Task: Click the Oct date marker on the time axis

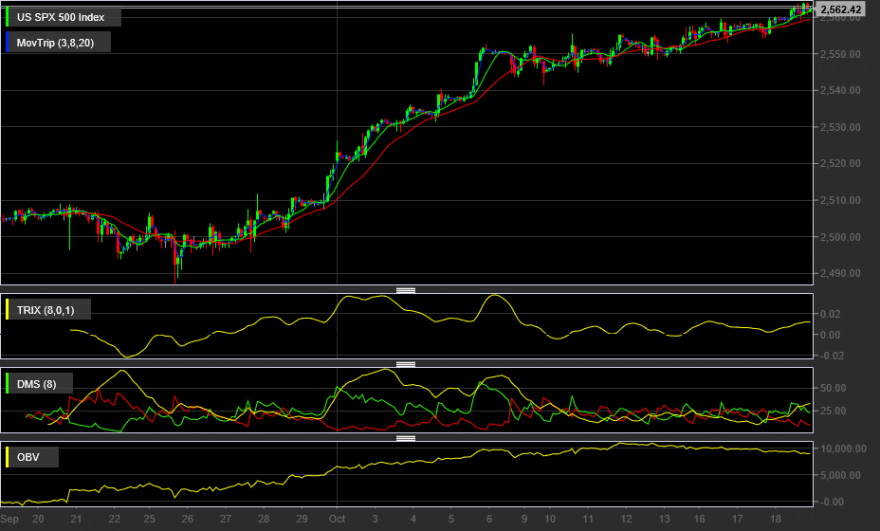Action: [337, 519]
